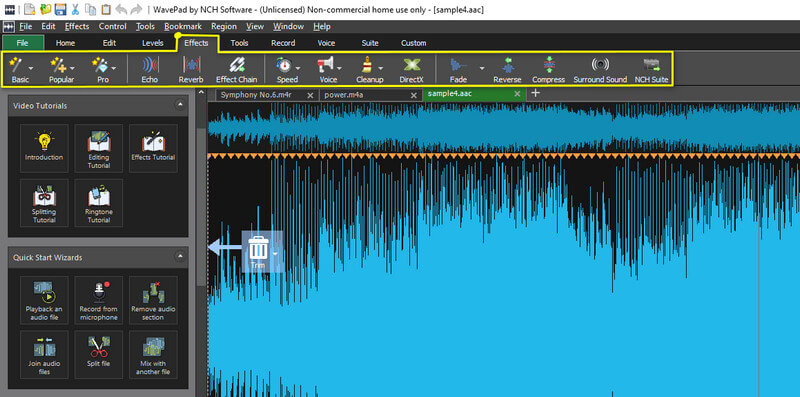
Task: Apply the Reverse effect
Action: click(x=507, y=70)
